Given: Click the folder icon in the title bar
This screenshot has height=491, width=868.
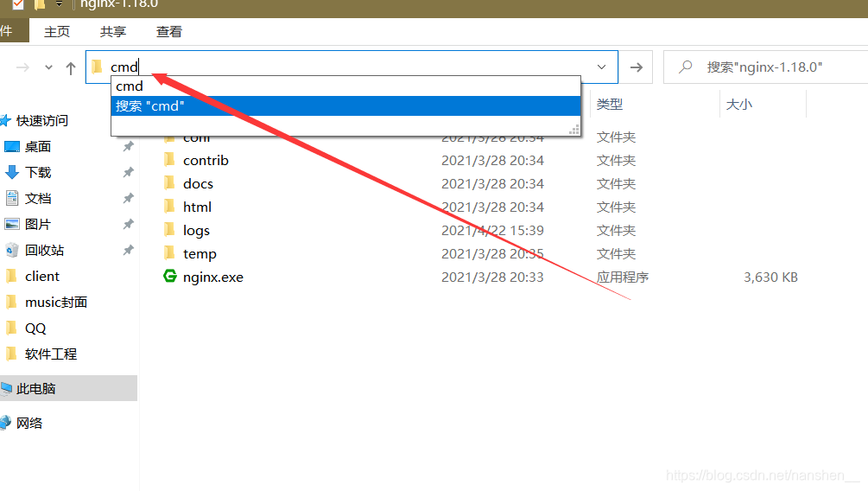Looking at the screenshot, I should [39, 4].
